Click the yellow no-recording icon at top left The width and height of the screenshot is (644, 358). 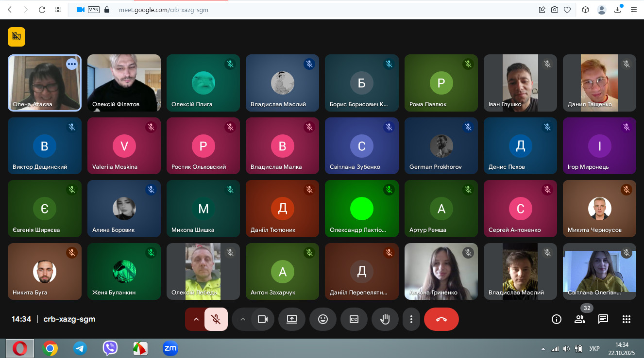tap(17, 37)
